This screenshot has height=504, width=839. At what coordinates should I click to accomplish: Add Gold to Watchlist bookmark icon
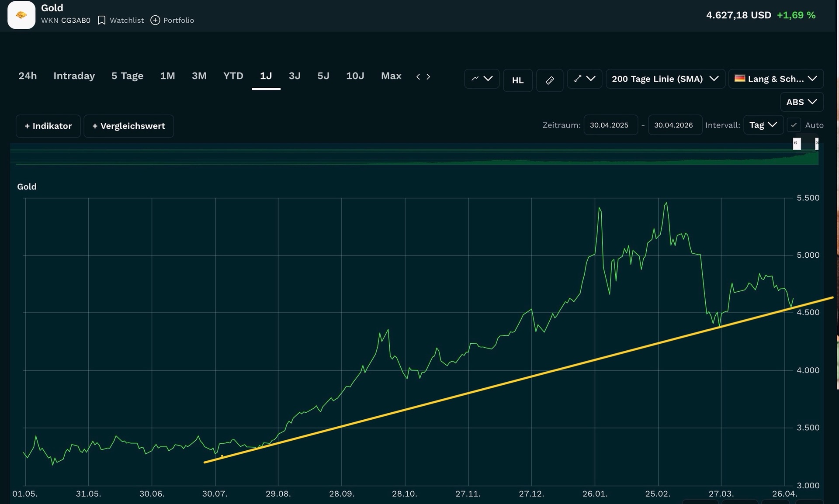coord(101,20)
